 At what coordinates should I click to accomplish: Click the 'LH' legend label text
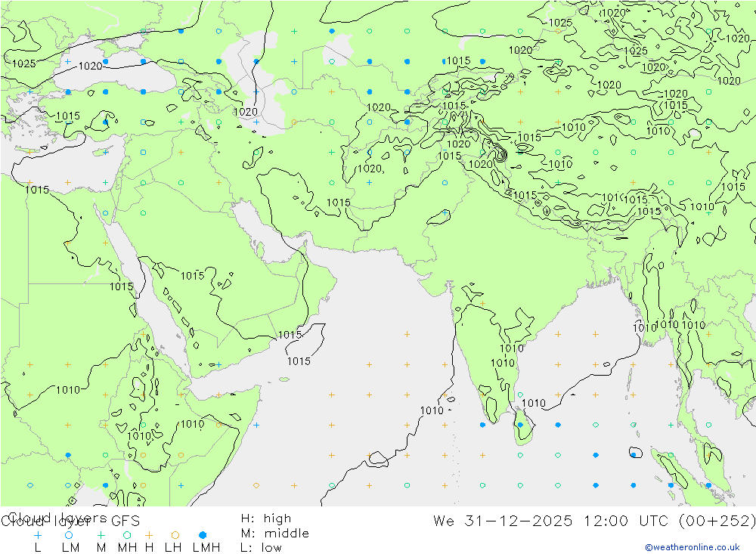pos(173,548)
